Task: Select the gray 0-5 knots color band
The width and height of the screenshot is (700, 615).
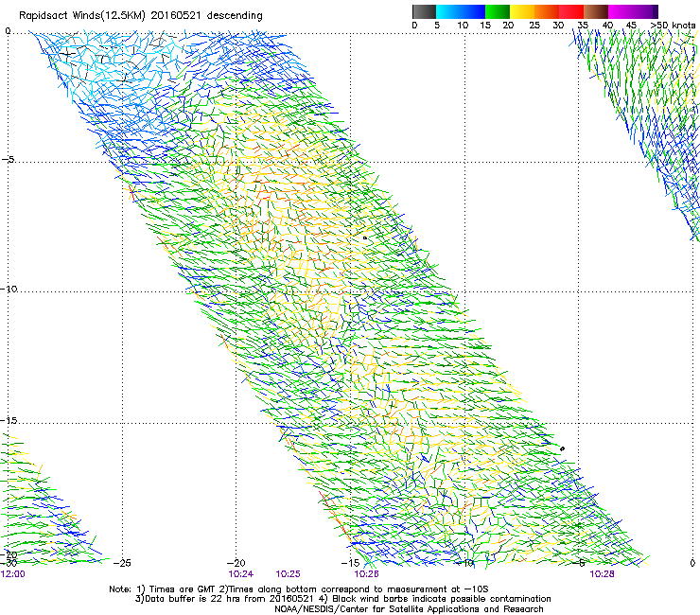Action: point(424,11)
